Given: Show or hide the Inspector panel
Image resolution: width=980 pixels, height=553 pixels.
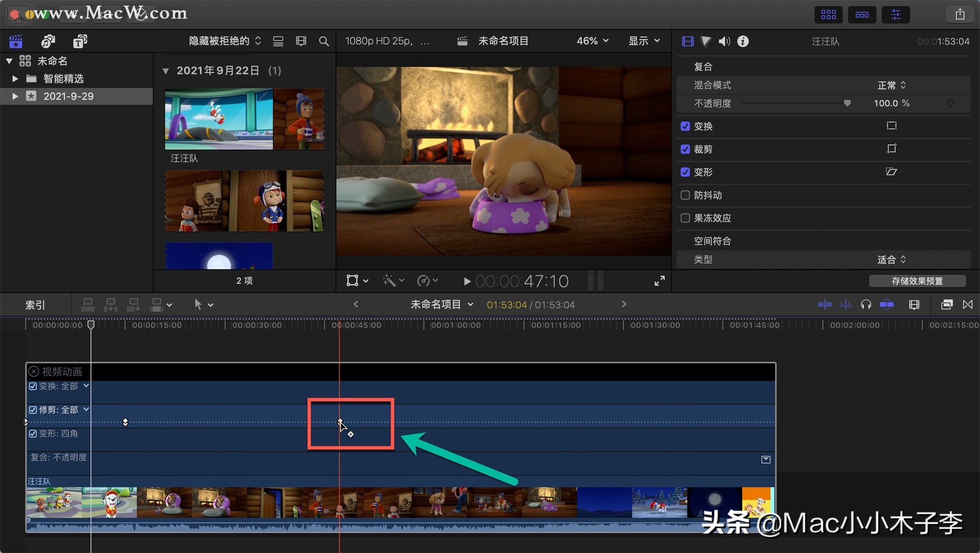Looking at the screenshot, I should (x=896, y=15).
